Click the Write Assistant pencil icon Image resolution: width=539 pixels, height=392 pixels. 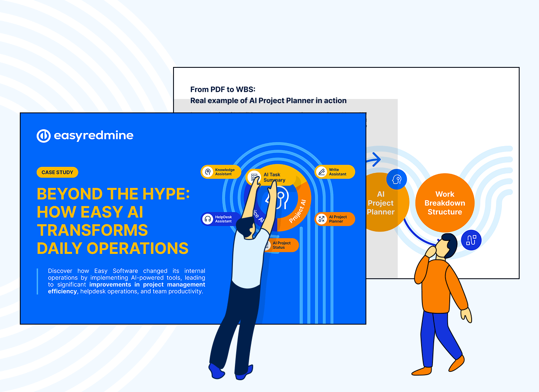point(322,172)
